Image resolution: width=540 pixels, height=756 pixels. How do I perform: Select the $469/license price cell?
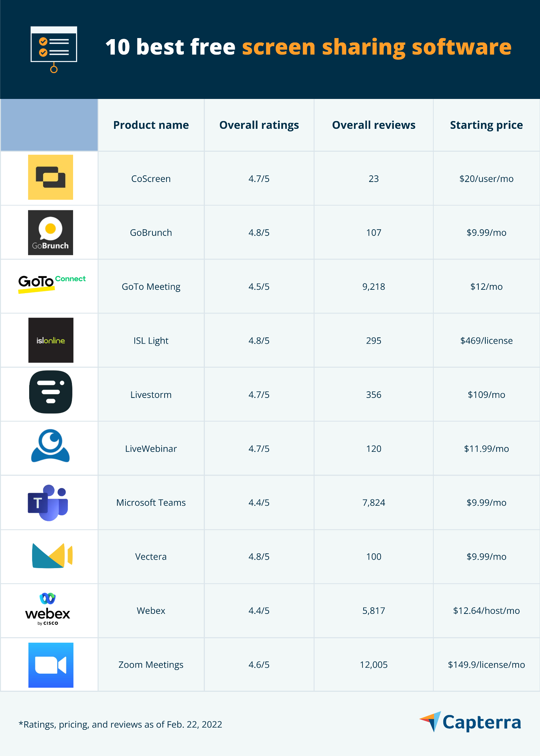pyautogui.click(x=486, y=340)
